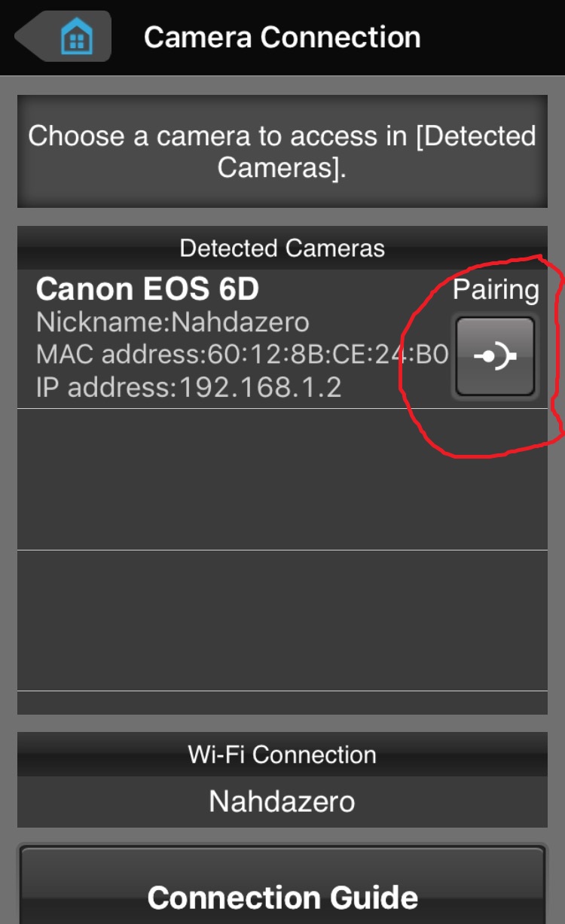Go back using the arrow-shaped home button
Screen dimensions: 565x924
pos(63,36)
